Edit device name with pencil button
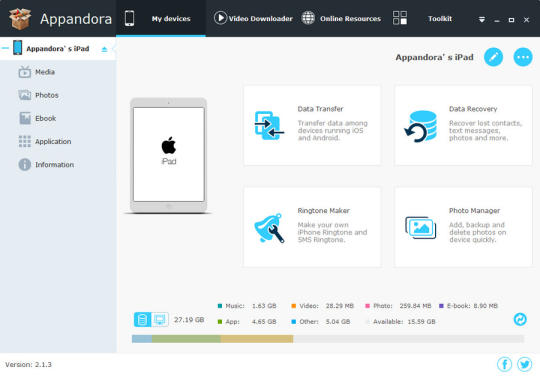 click(x=494, y=57)
